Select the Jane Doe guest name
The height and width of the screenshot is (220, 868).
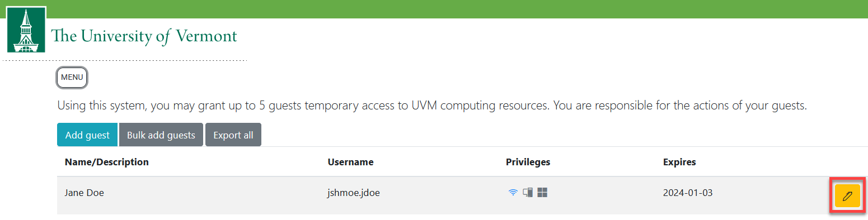point(85,193)
